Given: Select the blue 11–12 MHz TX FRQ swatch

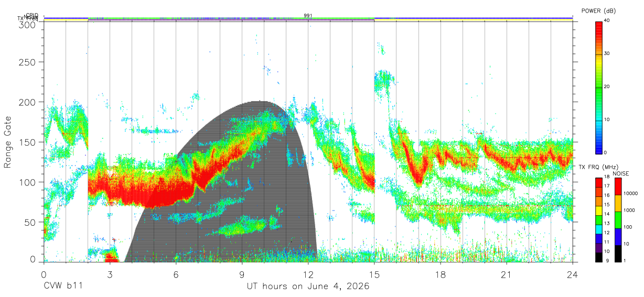Looking at the screenshot, I should pos(599,238).
